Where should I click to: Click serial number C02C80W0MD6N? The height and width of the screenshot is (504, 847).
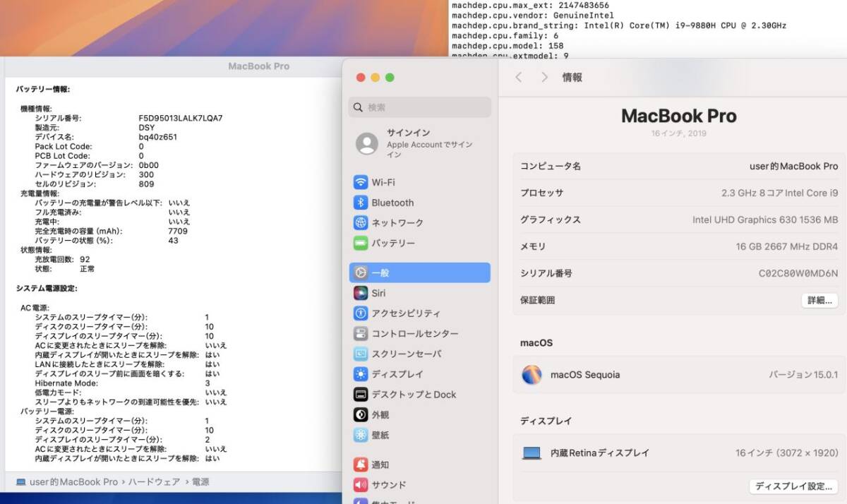coord(798,273)
